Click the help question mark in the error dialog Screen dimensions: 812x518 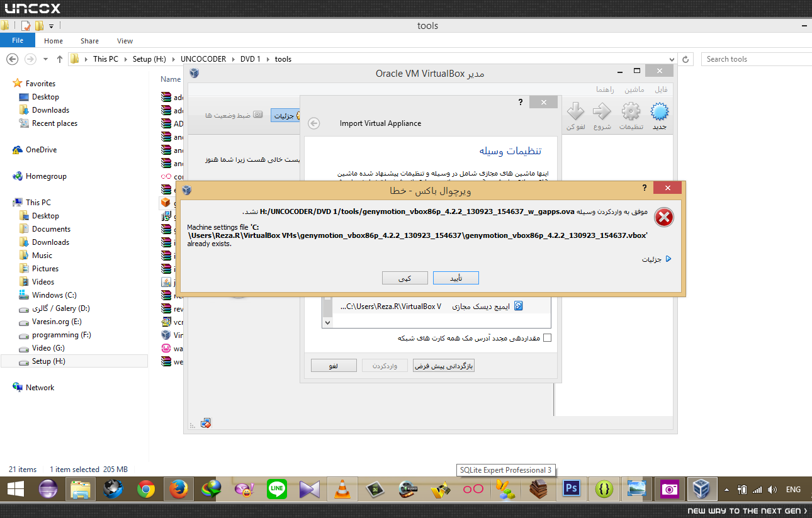644,188
